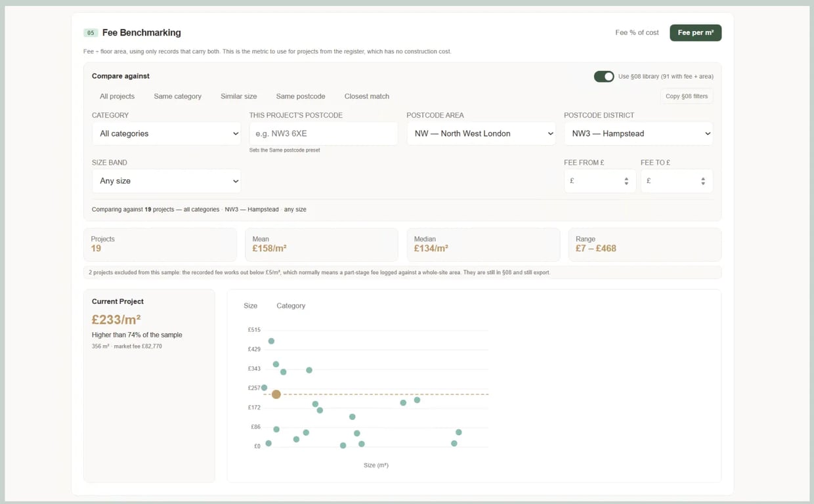The width and height of the screenshot is (814, 504).
Task: Toggle the Use §08 library switch
Action: coord(604,77)
